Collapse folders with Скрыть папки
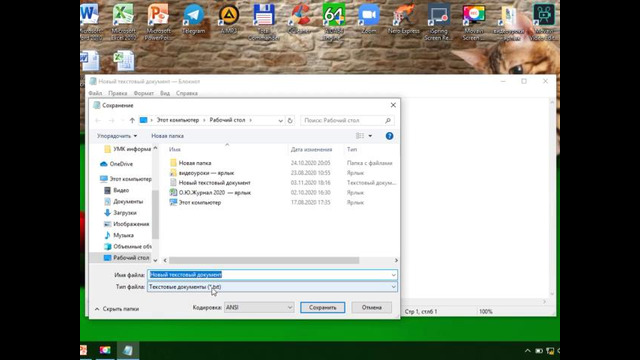The width and height of the screenshot is (640, 360). 117,309
